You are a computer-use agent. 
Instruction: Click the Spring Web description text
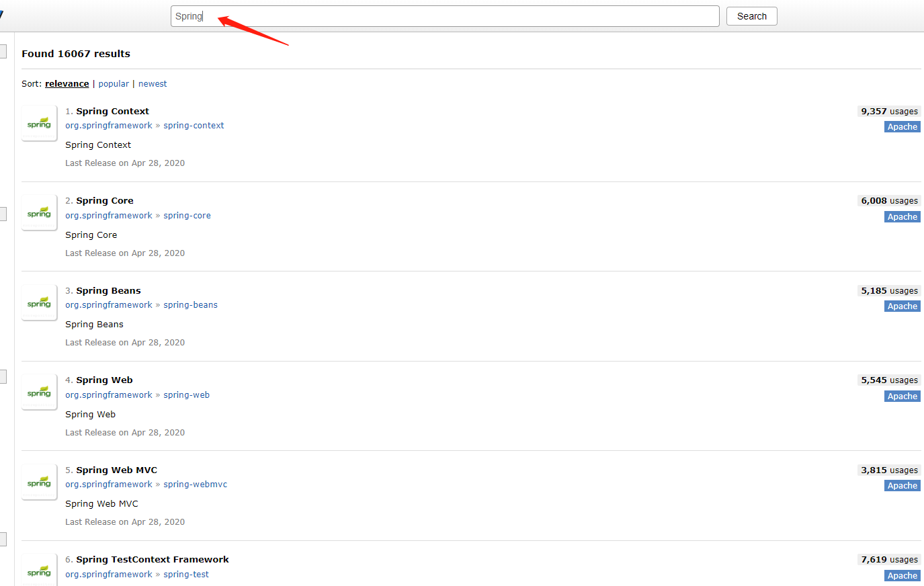coord(90,415)
